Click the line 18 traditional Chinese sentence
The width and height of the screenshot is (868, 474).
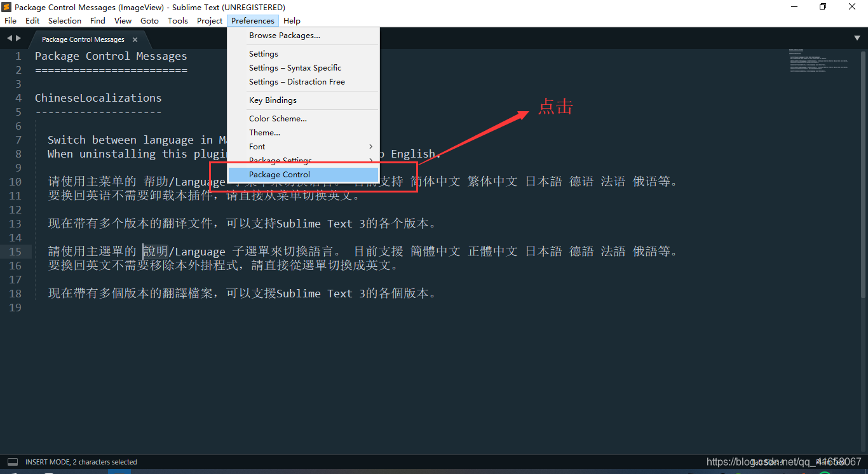click(242, 294)
